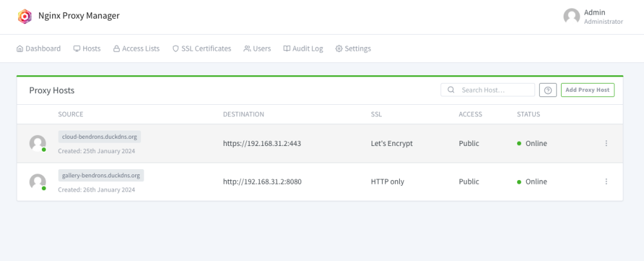
Task: Click destination https://192.168.31.2:443
Action: (262, 143)
